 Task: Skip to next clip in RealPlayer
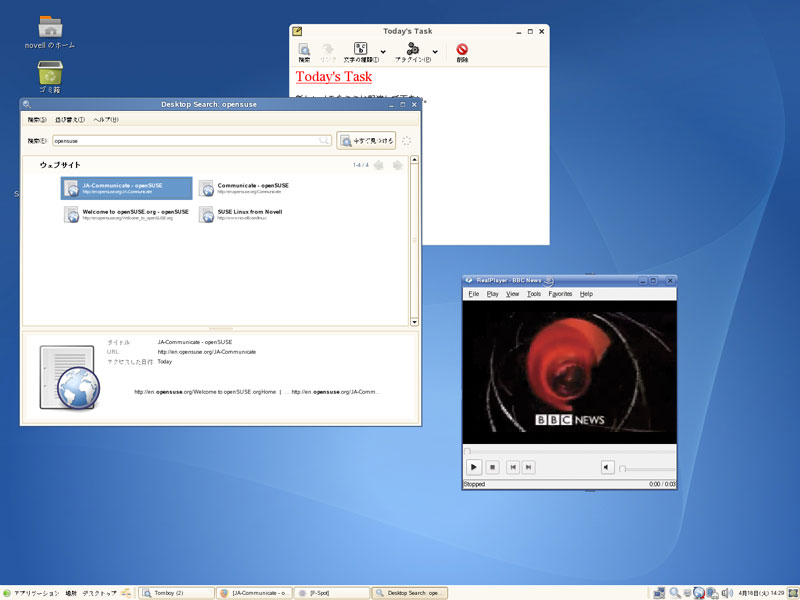click(x=528, y=467)
